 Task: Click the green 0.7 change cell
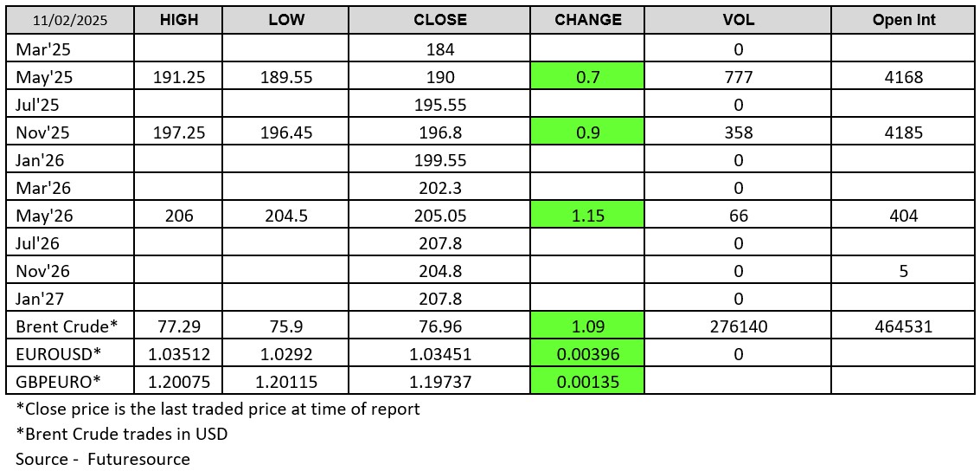click(587, 78)
